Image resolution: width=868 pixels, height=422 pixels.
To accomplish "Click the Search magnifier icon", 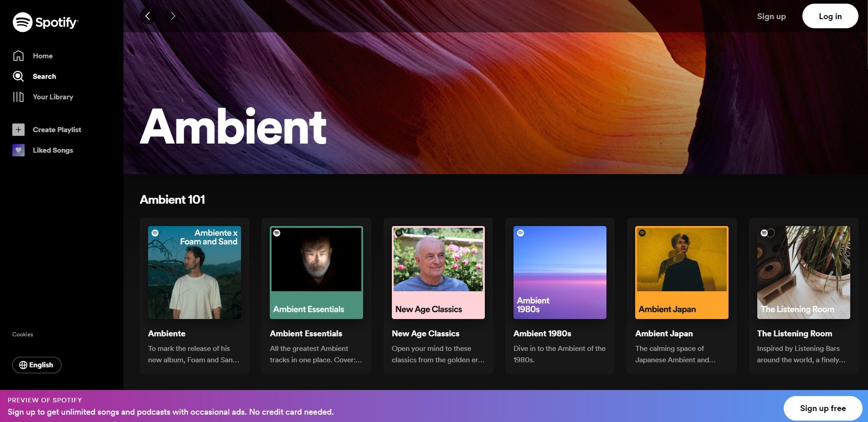I will pos(18,76).
